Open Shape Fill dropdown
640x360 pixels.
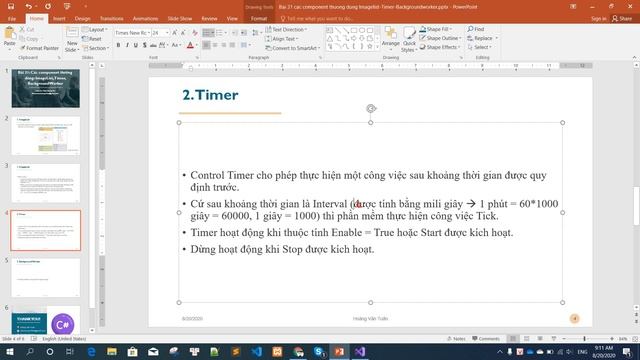click(436, 29)
